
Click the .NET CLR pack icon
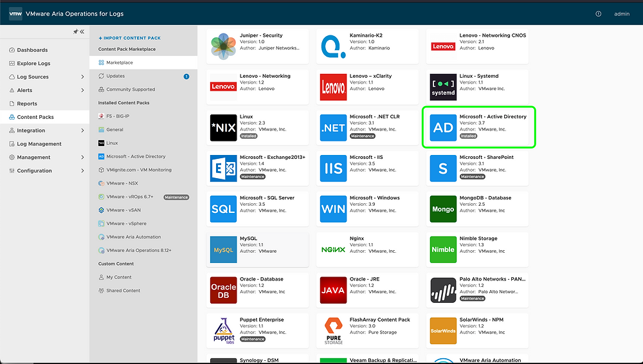pyautogui.click(x=333, y=127)
